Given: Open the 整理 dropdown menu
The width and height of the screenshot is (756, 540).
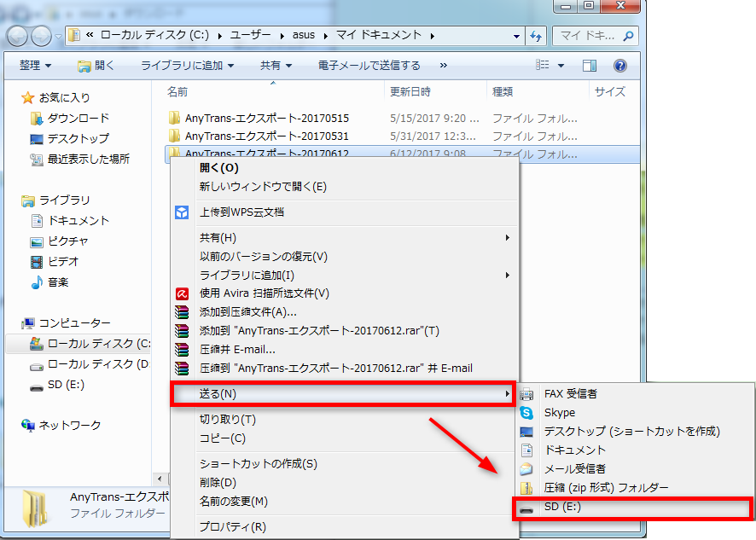Looking at the screenshot, I should [x=35, y=65].
